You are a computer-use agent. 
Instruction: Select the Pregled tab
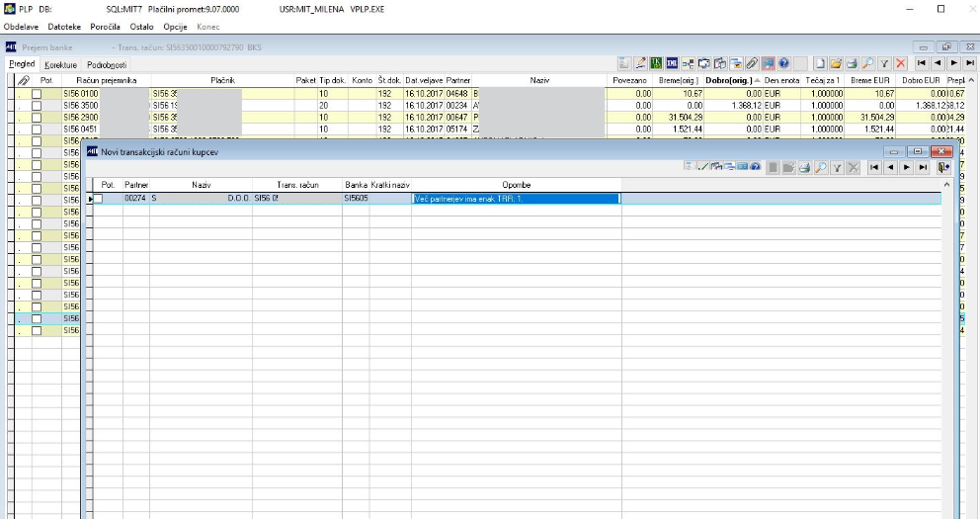[22, 64]
